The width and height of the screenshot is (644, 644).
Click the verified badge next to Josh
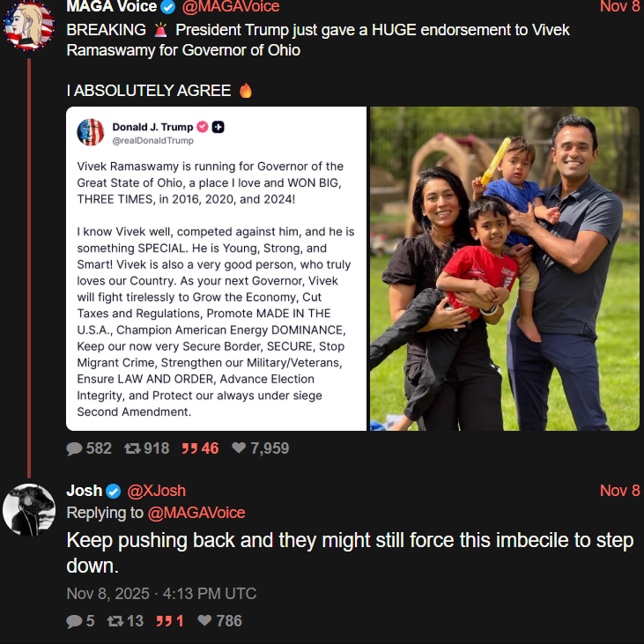click(x=114, y=491)
